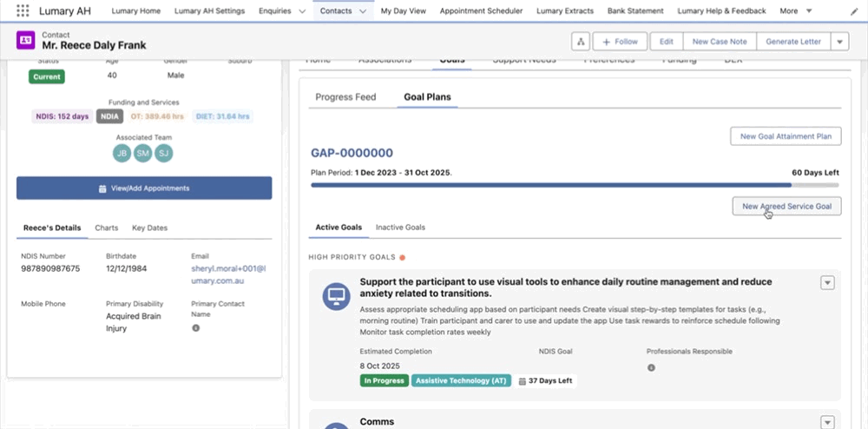
Task: Click the purple Contact record icon
Action: pos(25,41)
